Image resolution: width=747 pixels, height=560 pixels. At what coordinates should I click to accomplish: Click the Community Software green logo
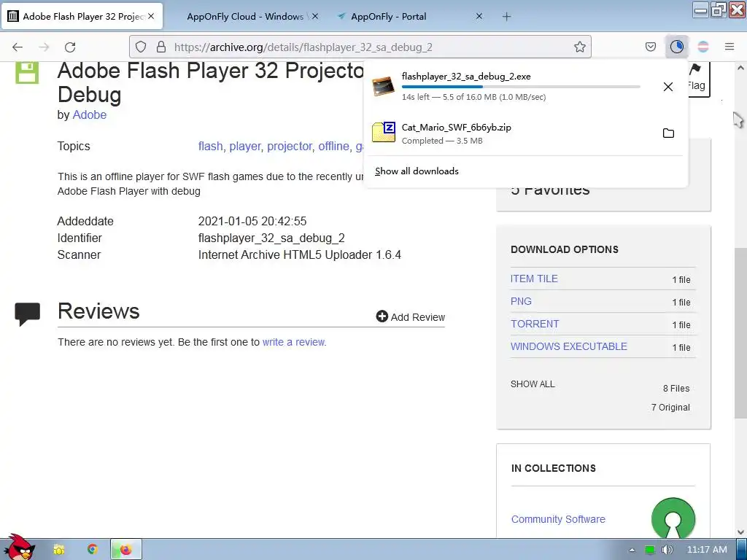pyautogui.click(x=673, y=518)
